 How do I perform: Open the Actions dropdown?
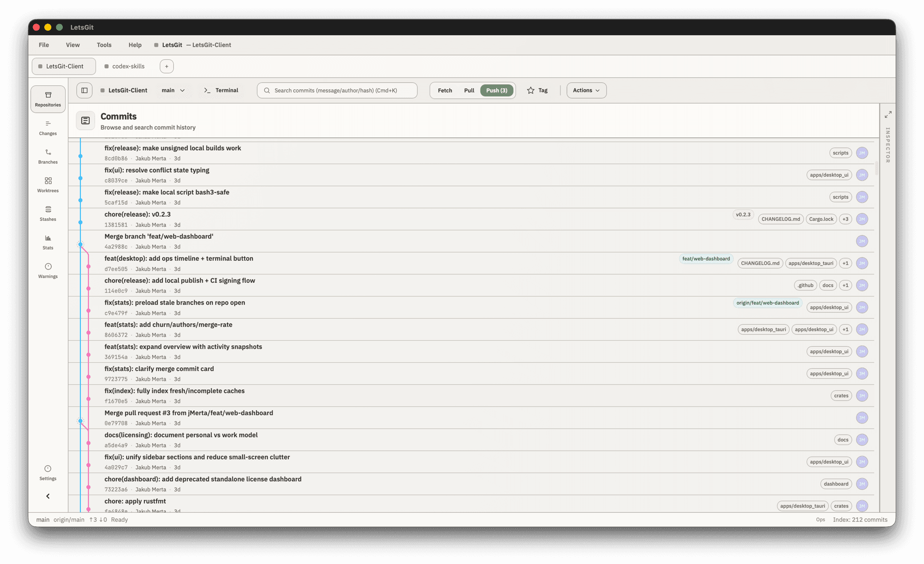tap(586, 90)
